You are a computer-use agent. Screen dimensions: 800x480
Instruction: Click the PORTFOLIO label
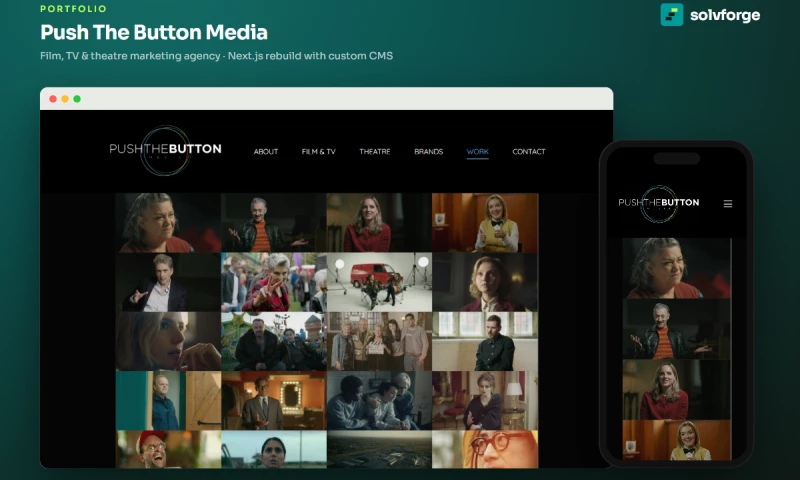[x=73, y=9]
